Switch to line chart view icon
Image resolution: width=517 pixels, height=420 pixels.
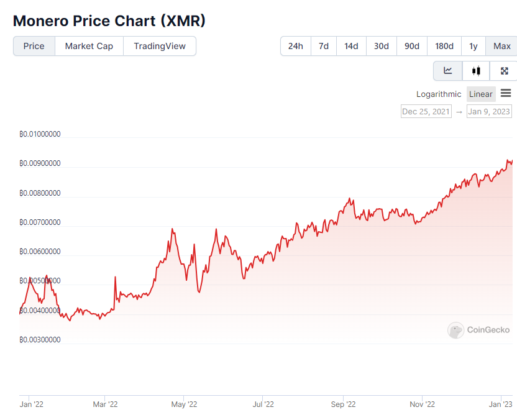tap(447, 71)
